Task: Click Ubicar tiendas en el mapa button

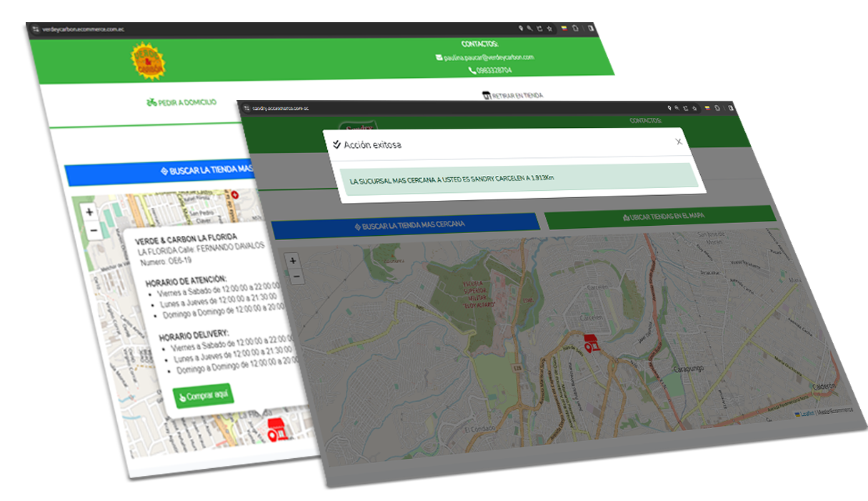Action: (660, 215)
